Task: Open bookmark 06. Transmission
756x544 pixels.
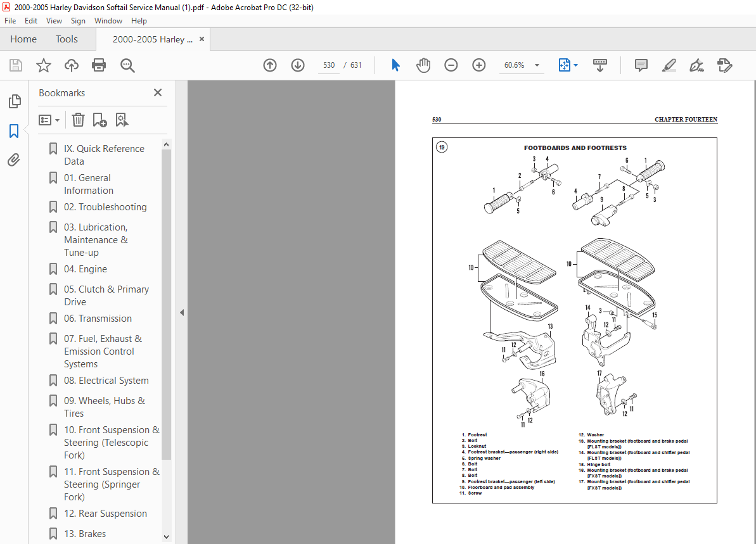Action: [x=98, y=319]
